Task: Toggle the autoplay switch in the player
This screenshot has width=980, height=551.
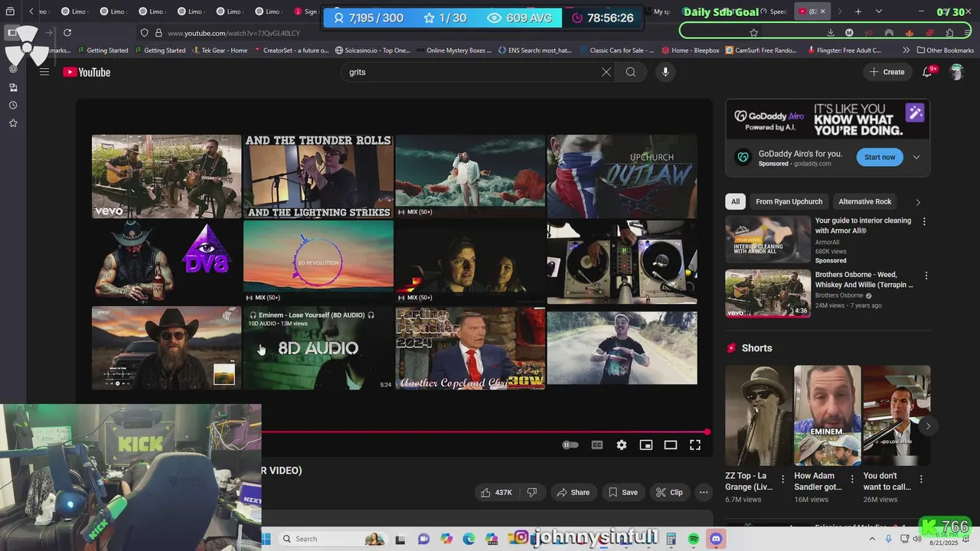Action: tap(570, 445)
